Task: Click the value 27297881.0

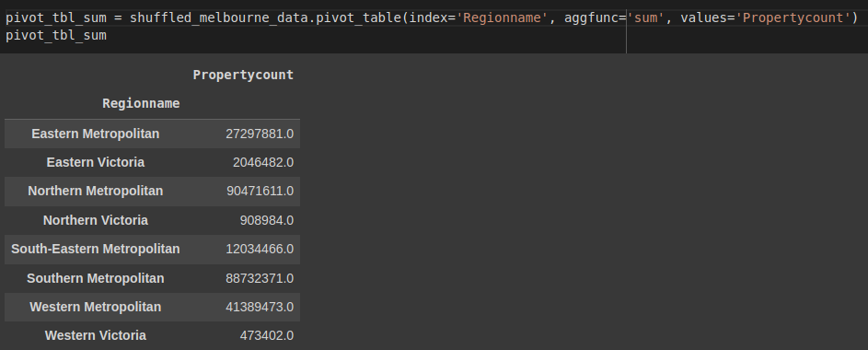Action: click(260, 134)
